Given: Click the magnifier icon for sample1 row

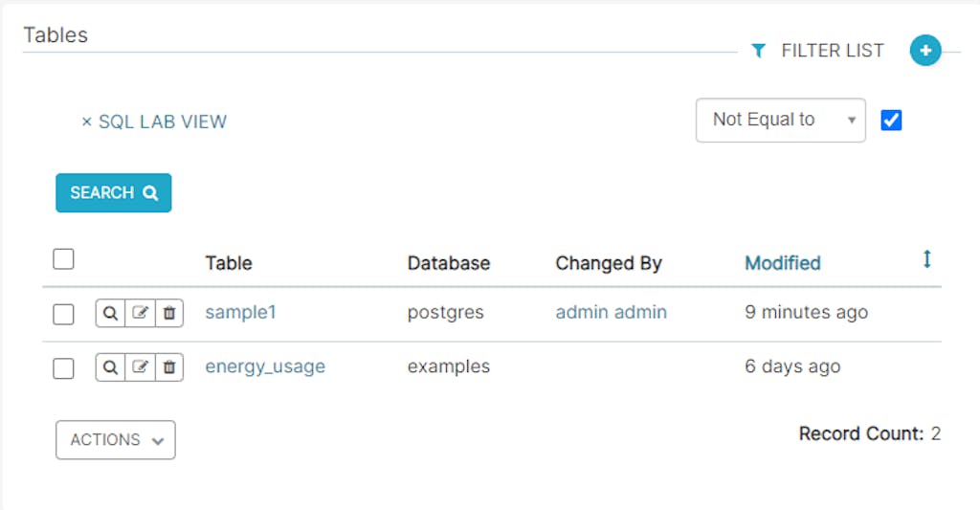Looking at the screenshot, I should pos(110,313).
